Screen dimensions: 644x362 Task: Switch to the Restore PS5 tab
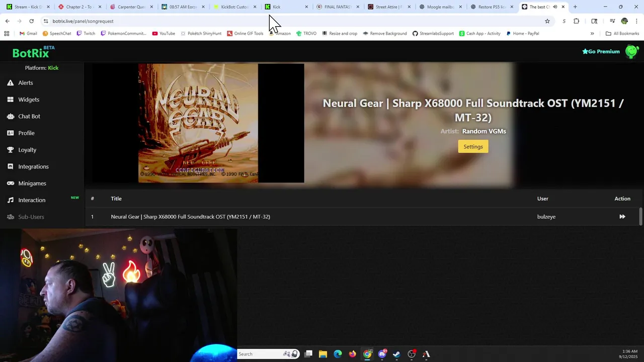(492, 7)
